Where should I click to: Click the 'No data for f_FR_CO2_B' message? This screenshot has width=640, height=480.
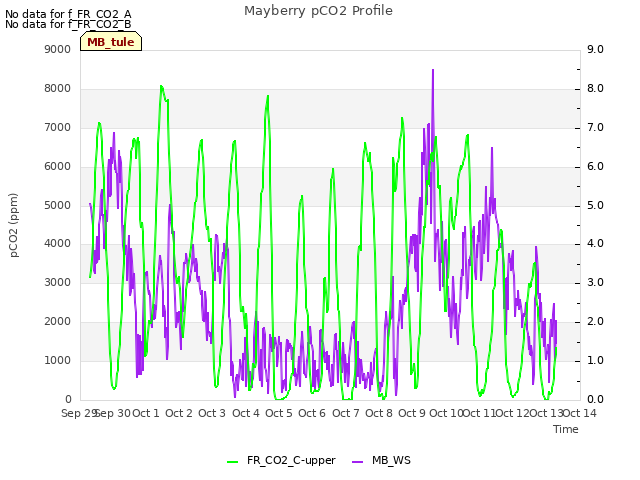click(68, 24)
